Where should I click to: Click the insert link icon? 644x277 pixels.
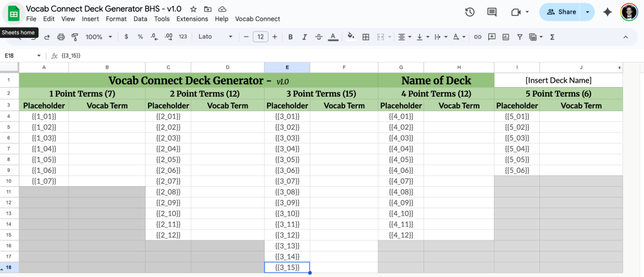pyautogui.click(x=478, y=37)
